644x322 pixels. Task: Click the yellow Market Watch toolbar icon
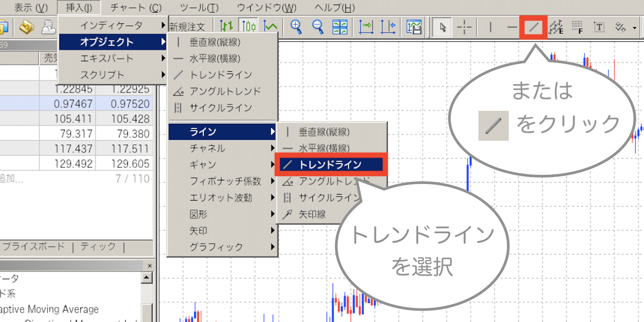[27, 27]
